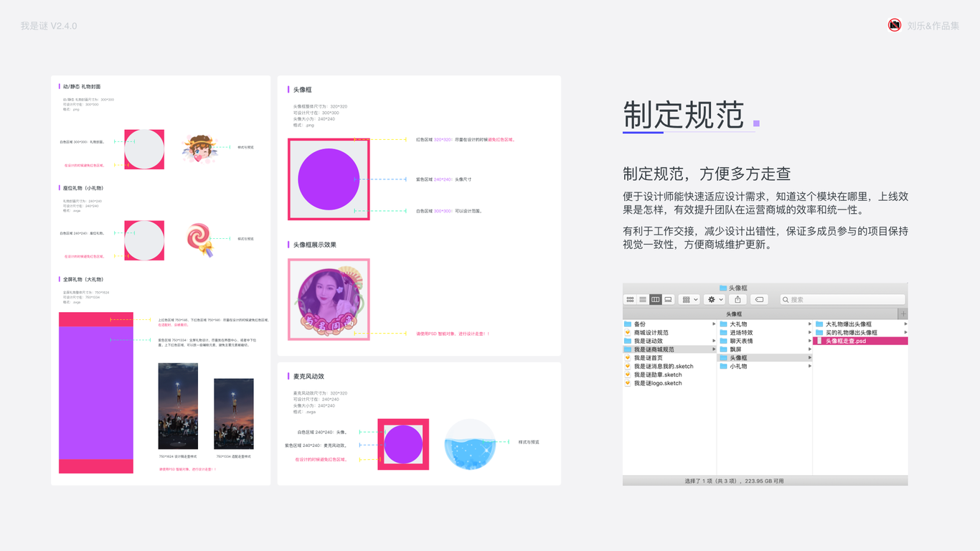Screen dimensions: 980x551
Task: Click the Finder share button
Action: click(738, 299)
